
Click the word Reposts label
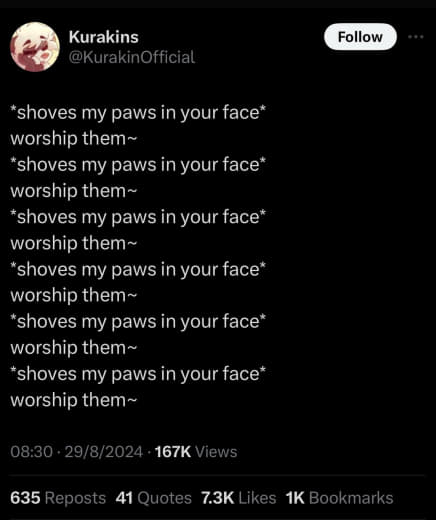75,499
